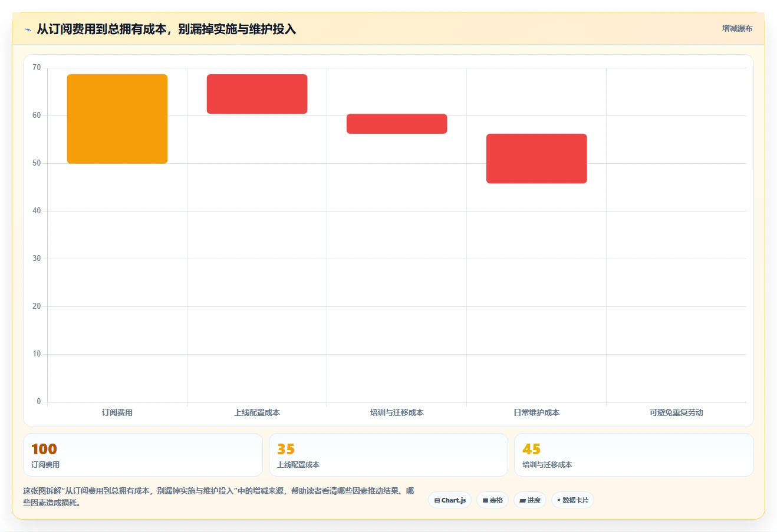Click the lightning icon beside the title

[28, 29]
